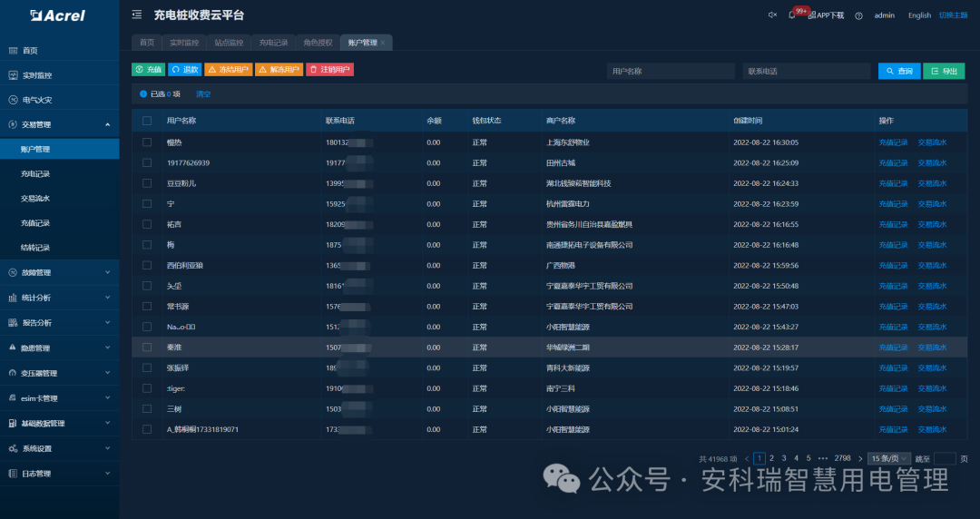Expand the 统计分析 menu section
The width and height of the screenshot is (980, 519).
coord(107,298)
